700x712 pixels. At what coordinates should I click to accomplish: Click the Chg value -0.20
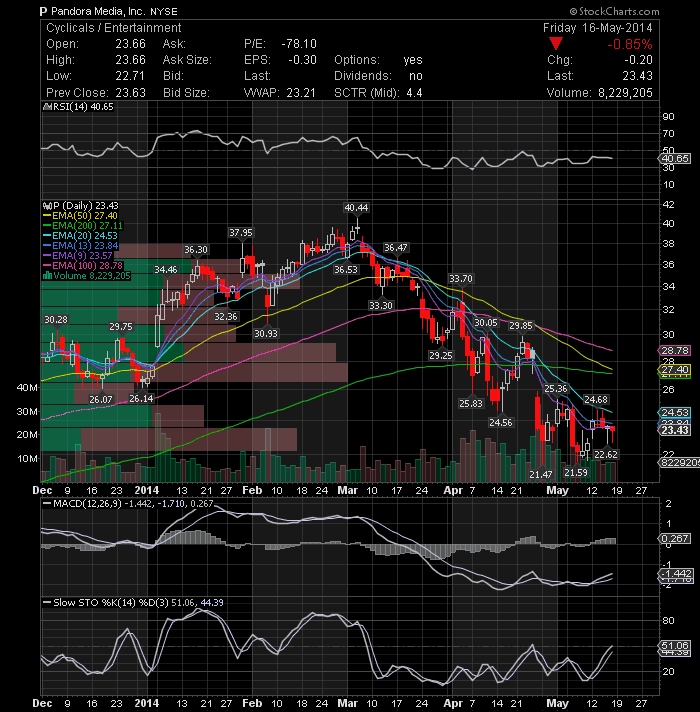click(638, 60)
